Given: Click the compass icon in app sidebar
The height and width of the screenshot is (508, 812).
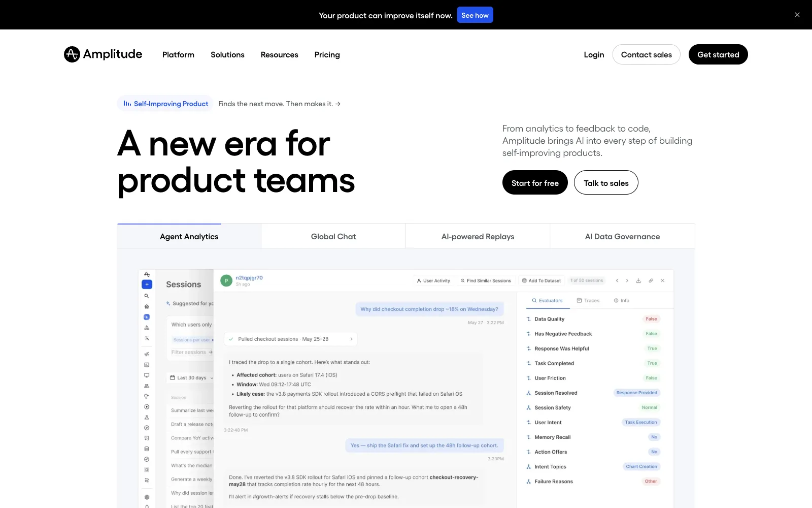Looking at the screenshot, I should tap(147, 428).
